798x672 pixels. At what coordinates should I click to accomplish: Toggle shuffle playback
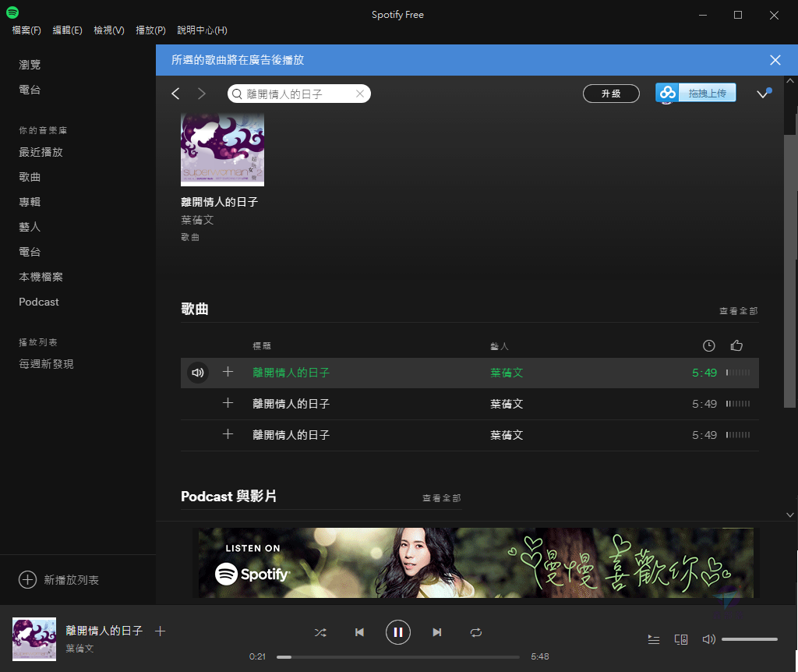click(x=320, y=632)
